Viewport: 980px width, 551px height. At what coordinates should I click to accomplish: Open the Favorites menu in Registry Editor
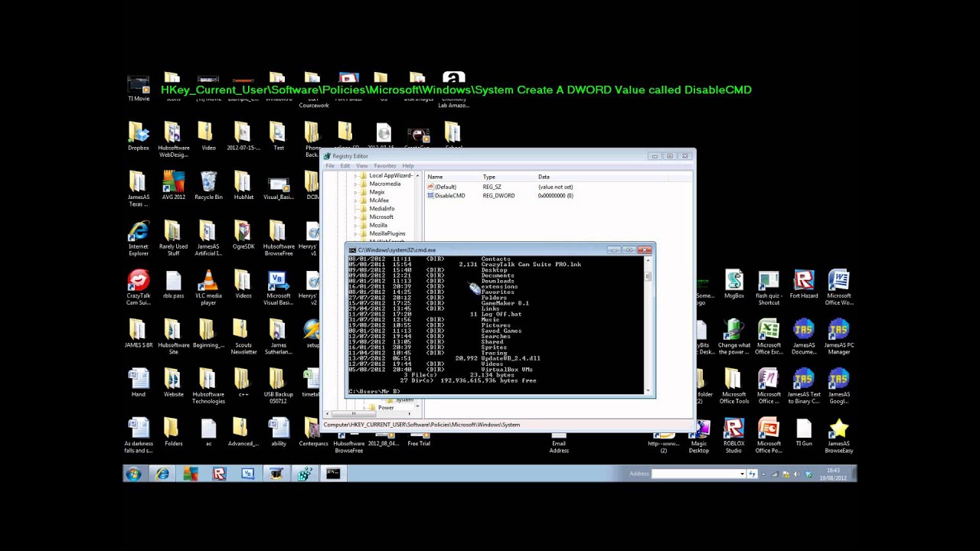pos(385,166)
